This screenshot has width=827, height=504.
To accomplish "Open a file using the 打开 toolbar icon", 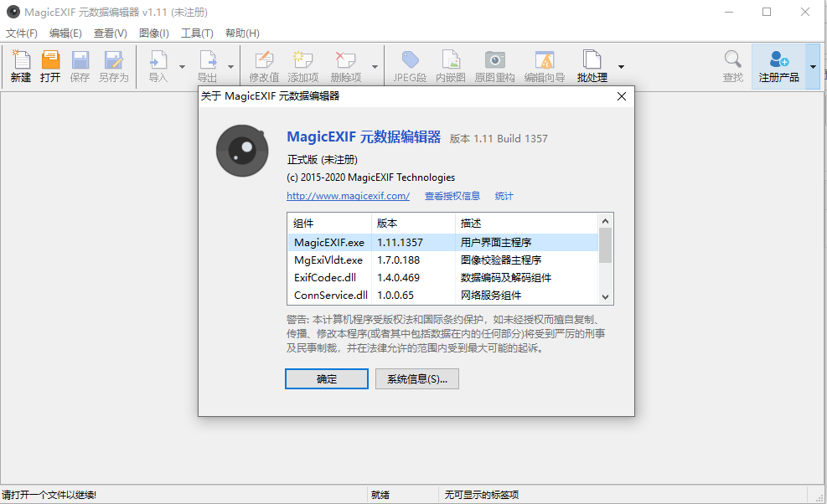I will (50, 63).
